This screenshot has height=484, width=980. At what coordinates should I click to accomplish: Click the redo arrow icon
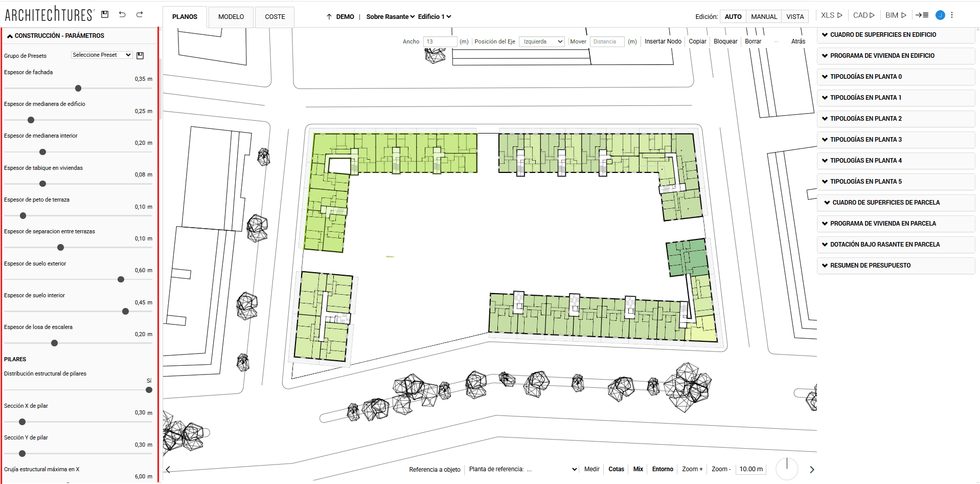click(140, 14)
